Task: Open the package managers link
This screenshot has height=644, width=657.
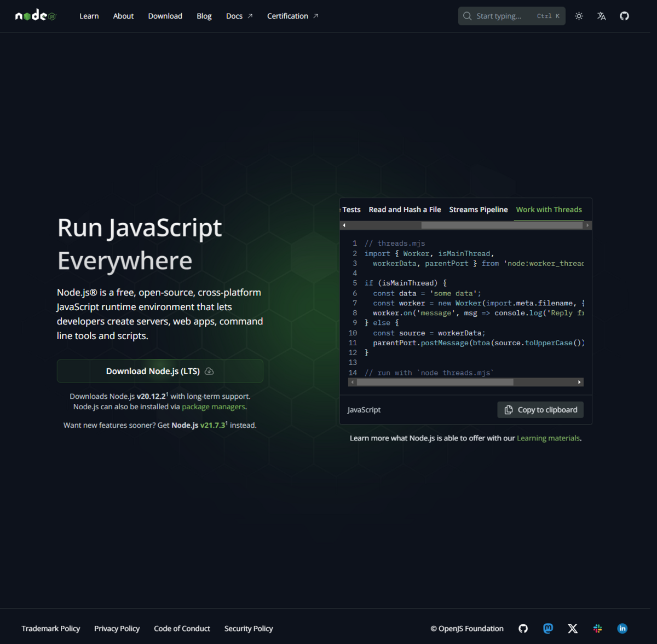Action: point(213,407)
